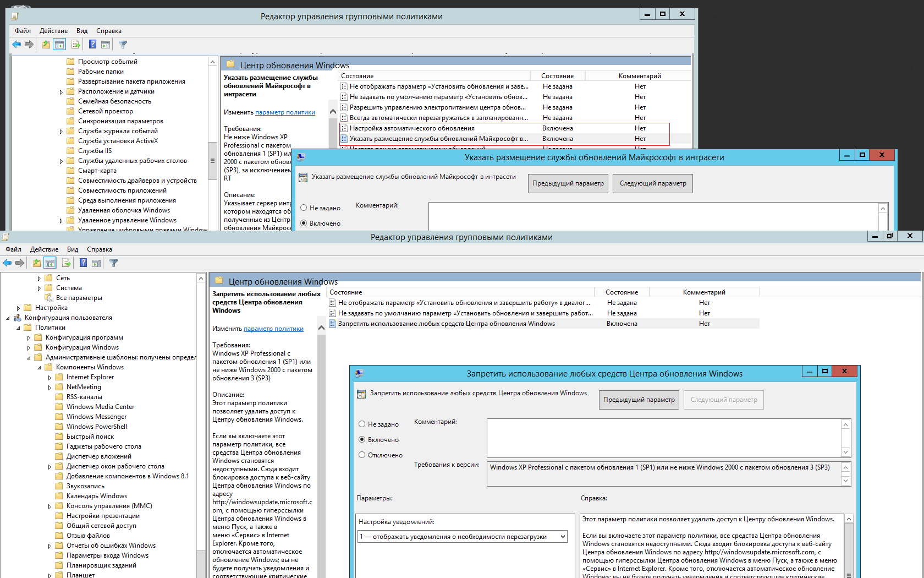
Task: Click scroll-down arrow of lower dialog comment box
Action: point(846,452)
